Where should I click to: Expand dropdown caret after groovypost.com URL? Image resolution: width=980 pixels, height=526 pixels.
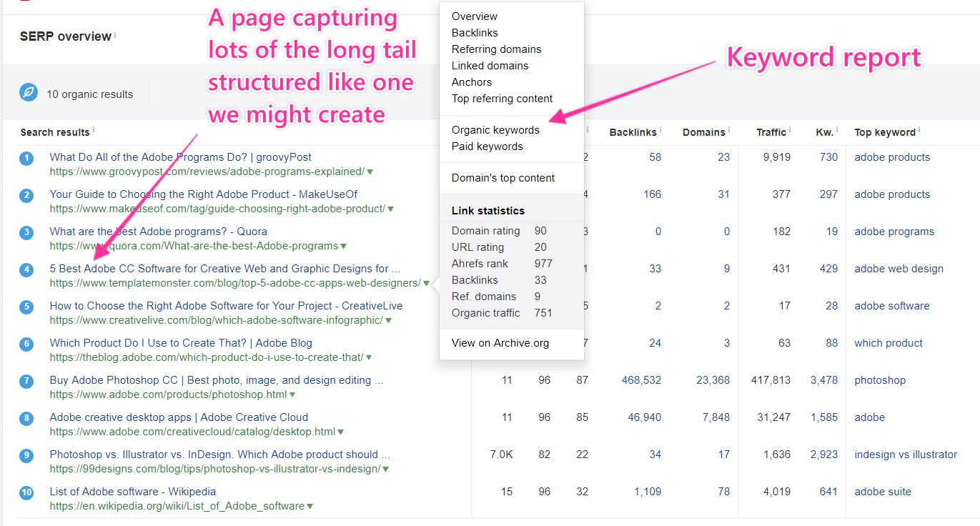coord(370,172)
